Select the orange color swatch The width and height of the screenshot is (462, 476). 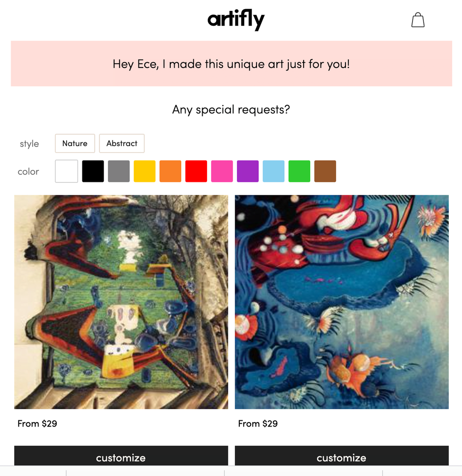[x=170, y=171]
